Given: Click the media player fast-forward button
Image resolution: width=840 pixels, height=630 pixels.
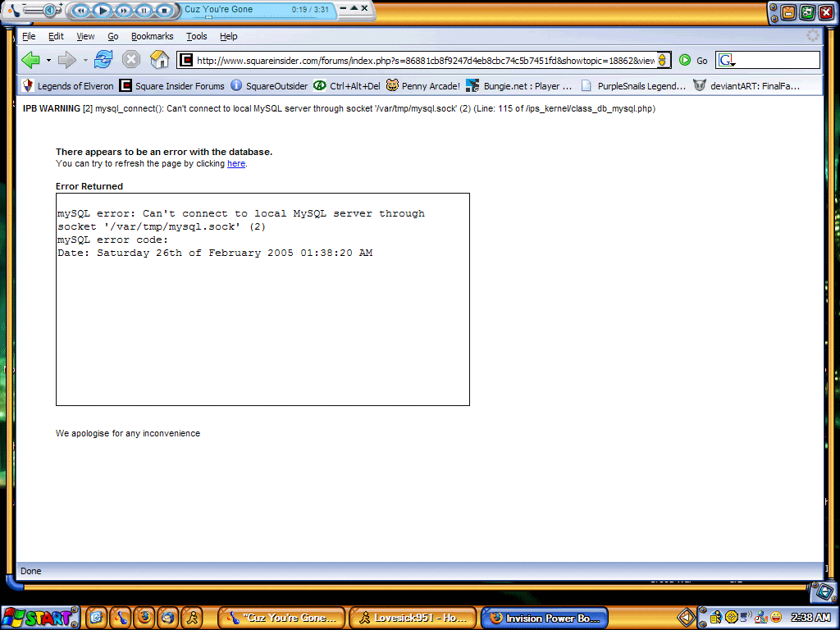Looking at the screenshot, I should 124,10.
